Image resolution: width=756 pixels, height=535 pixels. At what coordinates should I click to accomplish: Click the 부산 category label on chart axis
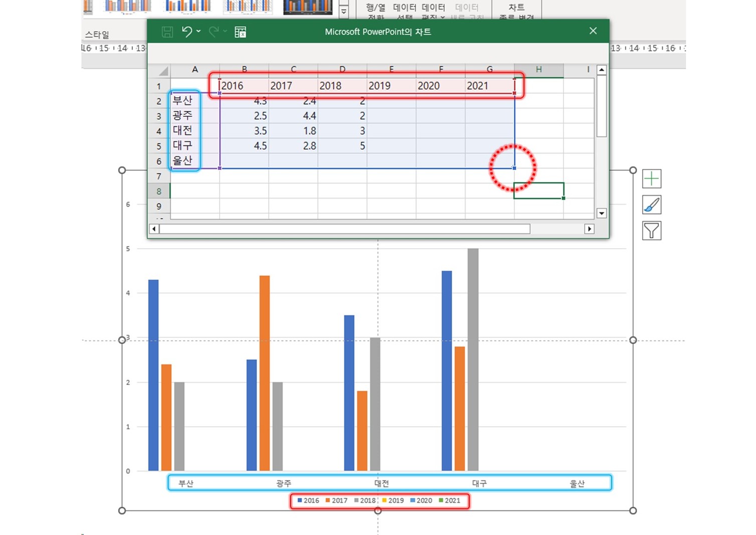tap(186, 483)
